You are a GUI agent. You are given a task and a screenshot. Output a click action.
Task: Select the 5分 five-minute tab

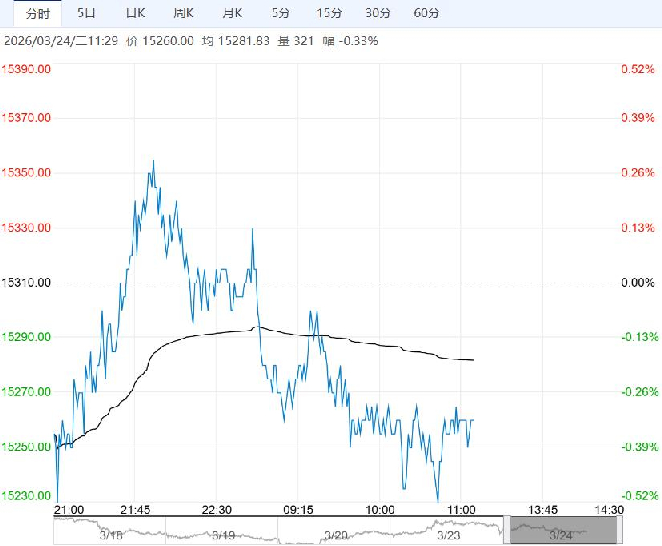click(x=281, y=13)
